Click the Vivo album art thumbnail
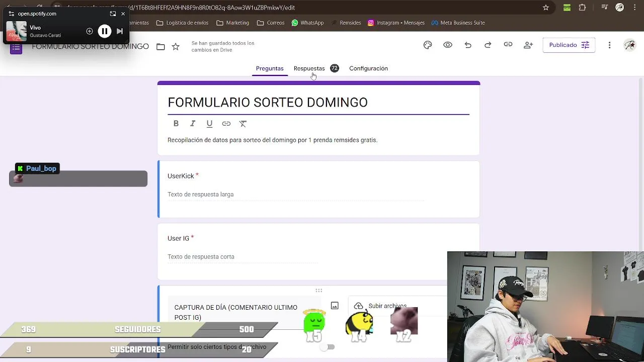The width and height of the screenshot is (644, 362). pyautogui.click(x=16, y=31)
